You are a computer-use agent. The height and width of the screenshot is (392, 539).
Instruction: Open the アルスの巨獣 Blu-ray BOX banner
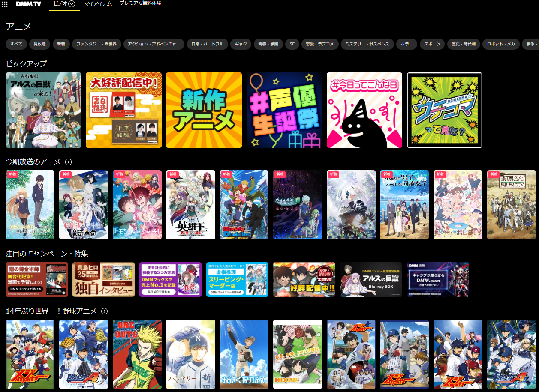click(371, 280)
